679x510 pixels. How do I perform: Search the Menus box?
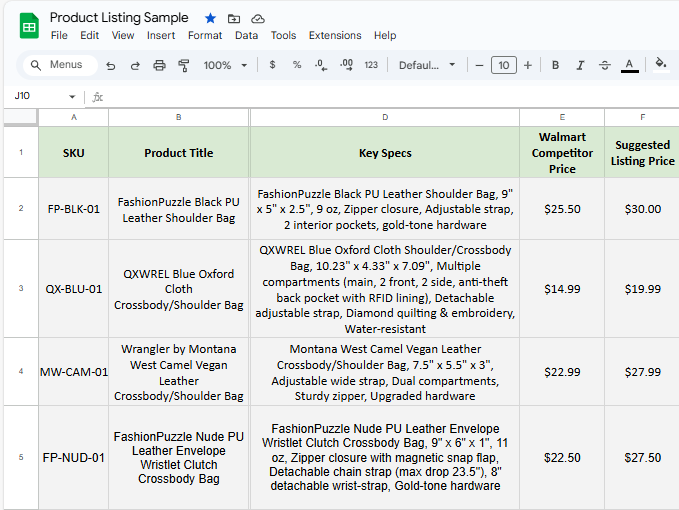point(60,65)
